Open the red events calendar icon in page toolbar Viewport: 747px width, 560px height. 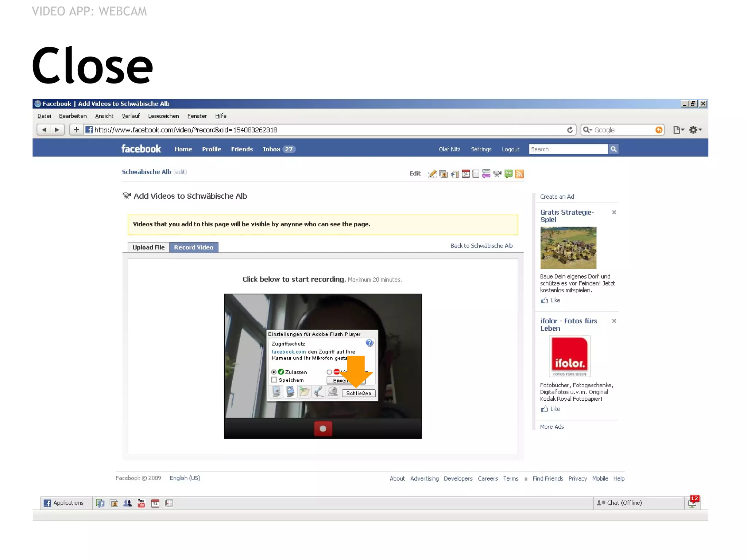coord(465,174)
